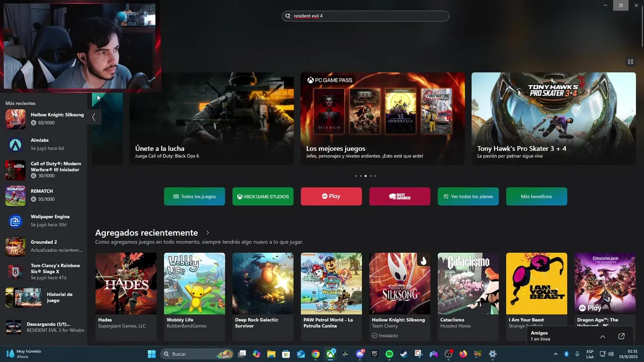
Task: Click the Aimlabs icon in sidebar
Action: (x=16, y=145)
